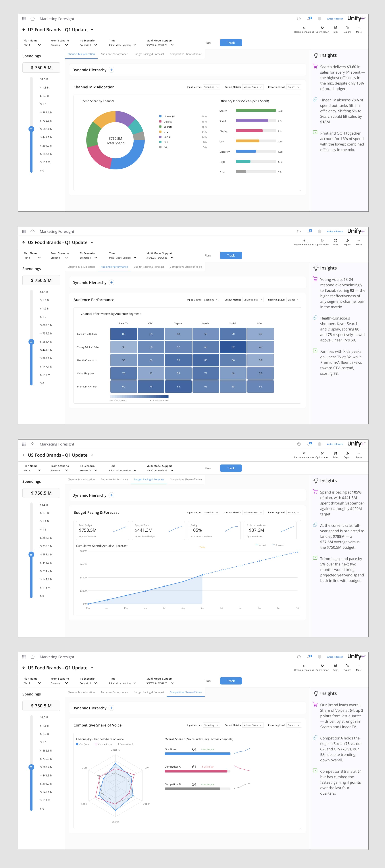
Task: Click the Total Budget $750.5M card
Action: 102,530
